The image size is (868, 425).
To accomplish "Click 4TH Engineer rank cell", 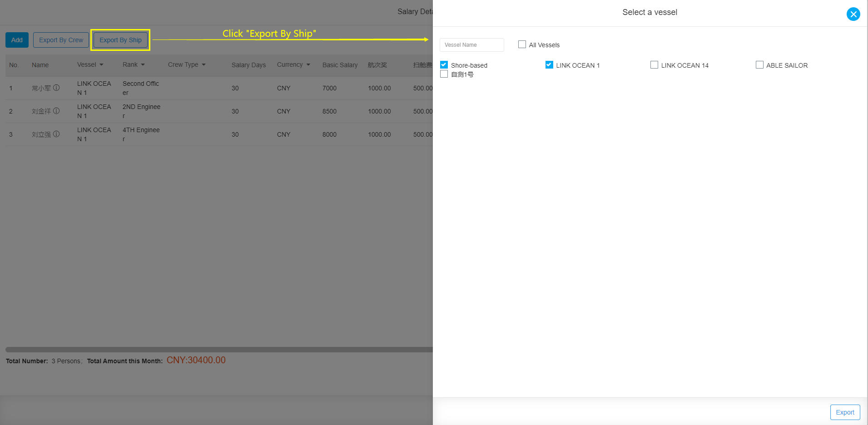I will tap(141, 134).
